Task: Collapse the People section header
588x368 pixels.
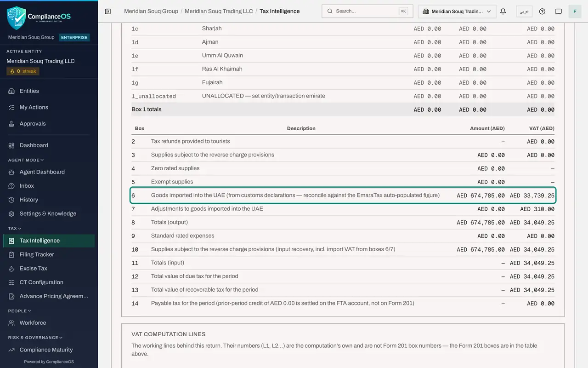Action: (x=20, y=311)
